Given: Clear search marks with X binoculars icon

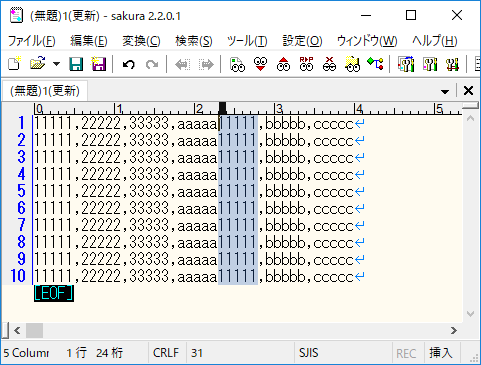Looking at the screenshot, I should pyautogui.click(x=329, y=64).
